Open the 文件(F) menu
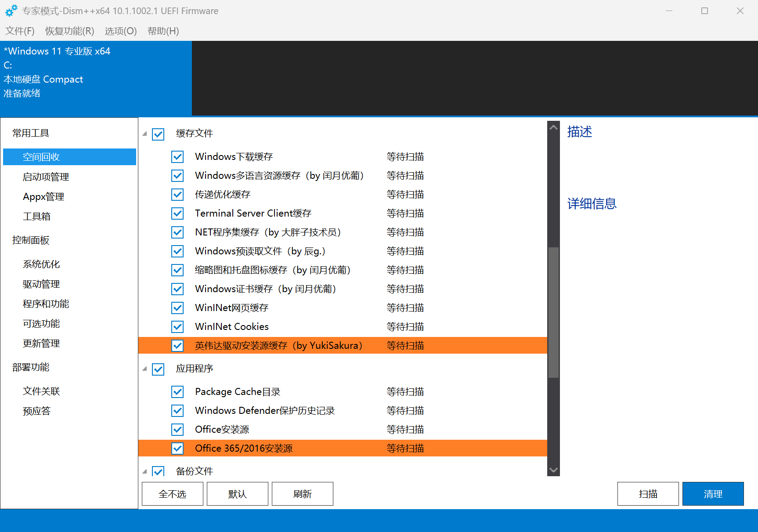Image resolution: width=758 pixels, height=532 pixels. [x=20, y=31]
